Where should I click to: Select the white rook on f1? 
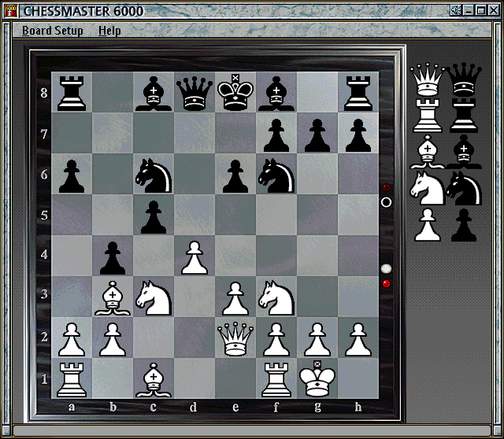tap(276, 380)
